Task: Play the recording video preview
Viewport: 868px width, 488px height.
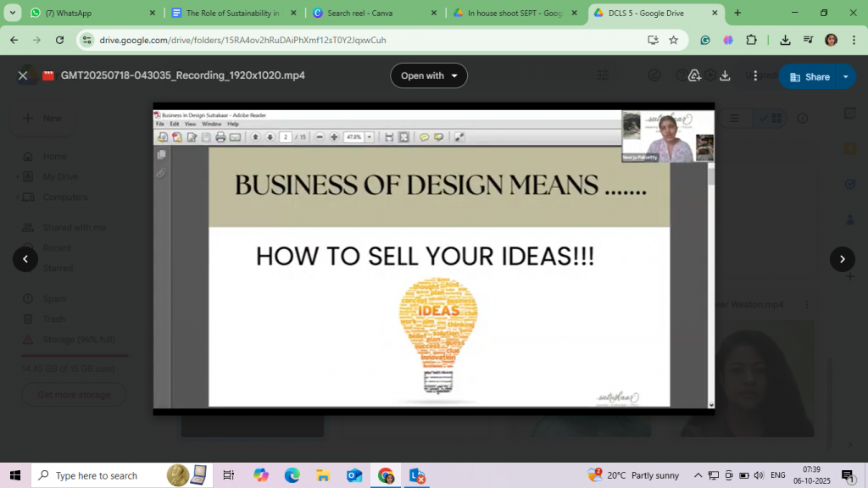Action: [433, 259]
